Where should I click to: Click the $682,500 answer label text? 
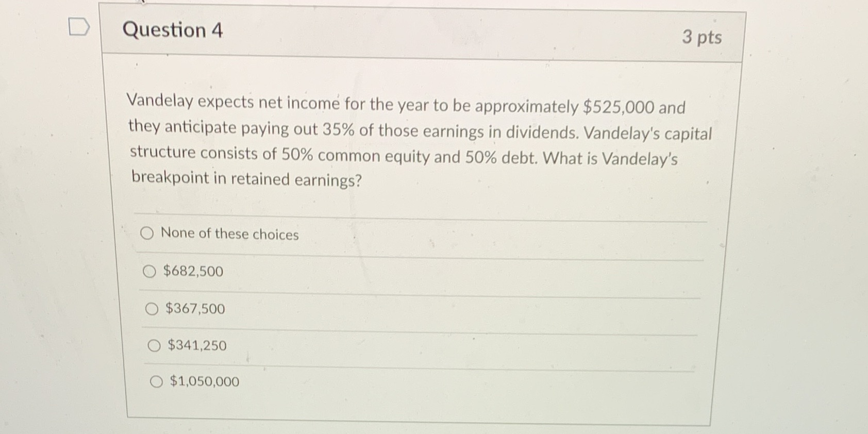(193, 272)
